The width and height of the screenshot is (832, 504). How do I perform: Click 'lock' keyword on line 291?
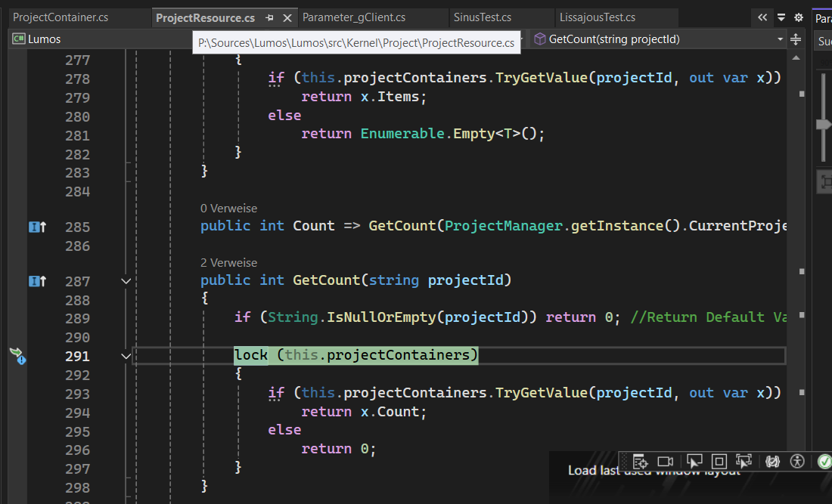[251, 354]
